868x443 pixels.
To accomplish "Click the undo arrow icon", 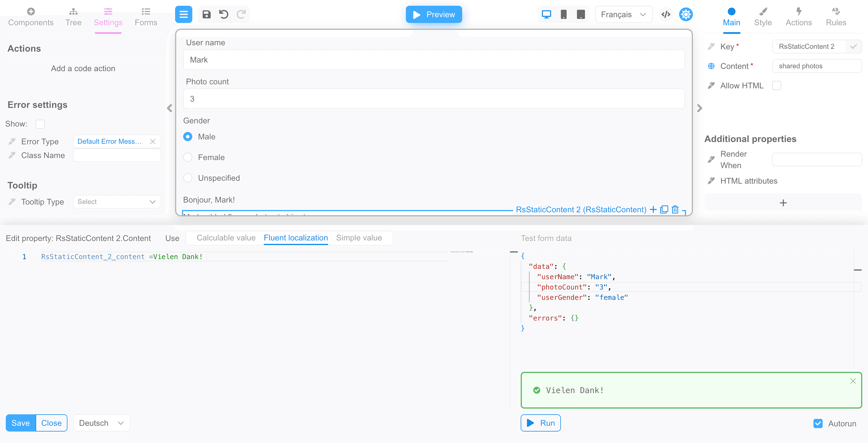I will click(224, 14).
